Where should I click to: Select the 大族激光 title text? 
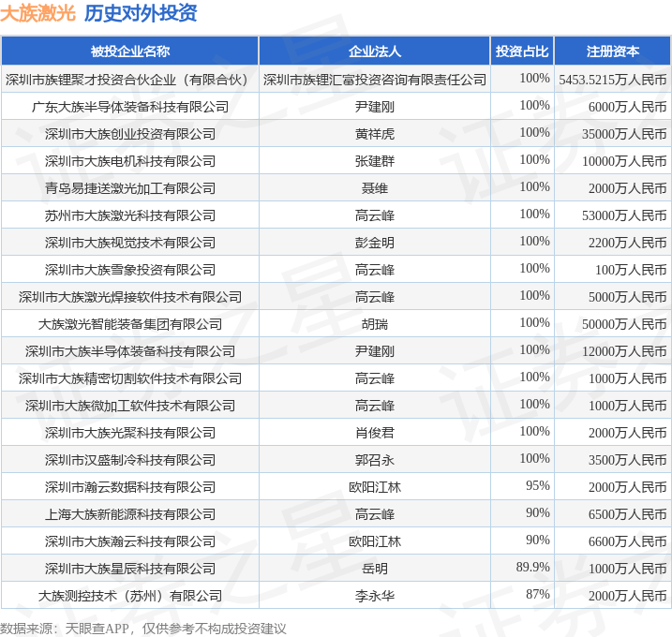pos(37,13)
